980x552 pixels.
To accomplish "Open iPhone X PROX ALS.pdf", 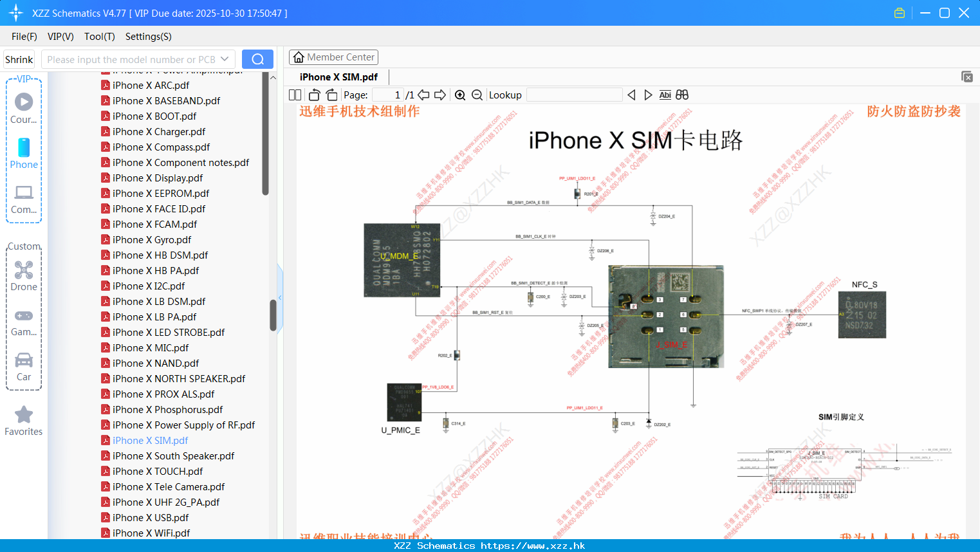I will 163,394.
